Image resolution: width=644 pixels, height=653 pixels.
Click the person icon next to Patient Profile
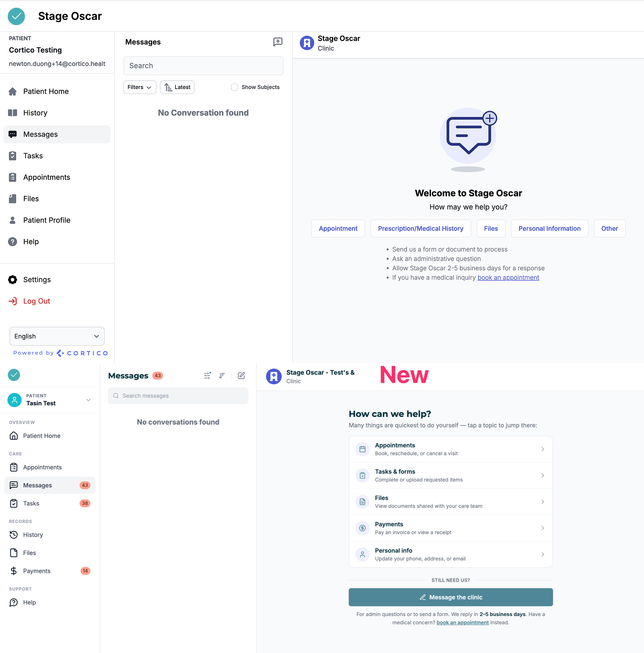click(13, 220)
